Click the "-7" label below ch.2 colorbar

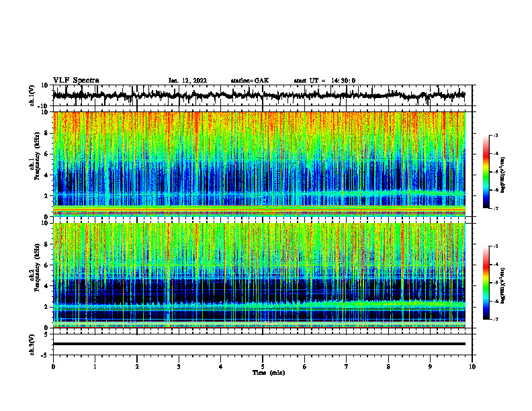pyautogui.click(x=496, y=319)
